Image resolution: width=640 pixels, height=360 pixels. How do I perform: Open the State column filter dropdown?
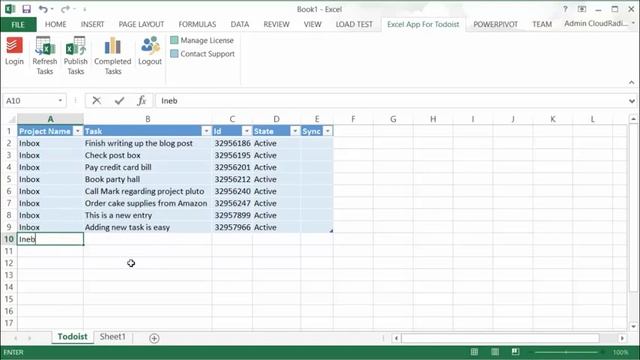point(295,131)
